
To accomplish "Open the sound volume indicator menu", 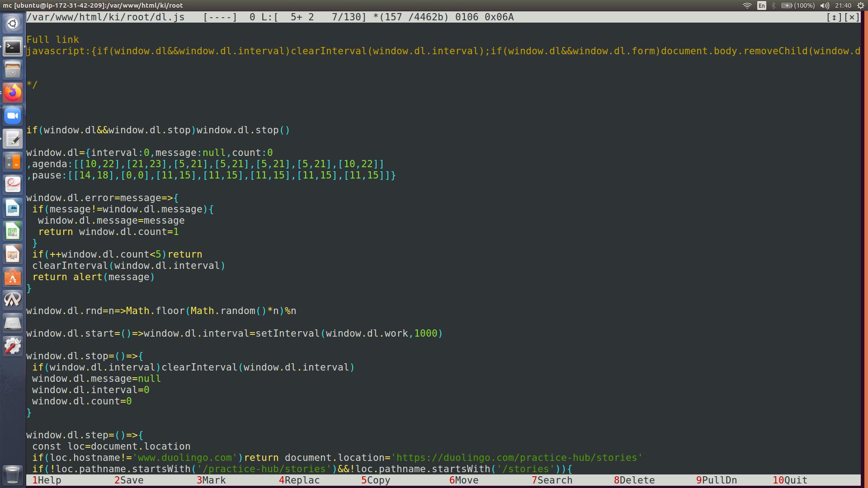I will coord(825,5).
